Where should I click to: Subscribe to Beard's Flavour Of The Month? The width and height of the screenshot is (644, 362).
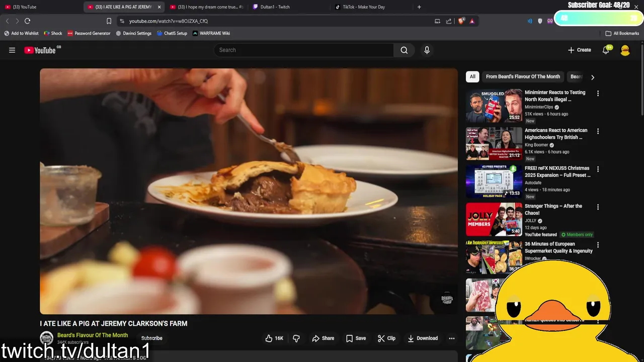152,338
